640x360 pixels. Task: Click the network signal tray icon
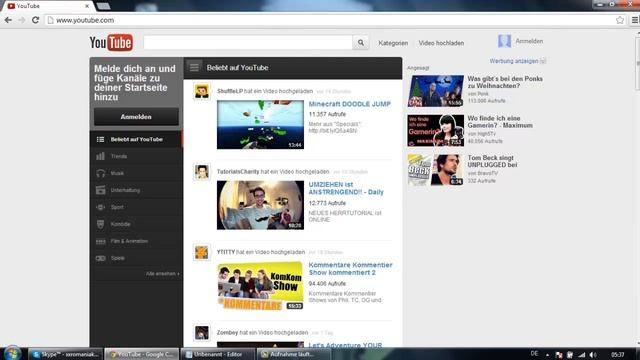click(x=582, y=355)
